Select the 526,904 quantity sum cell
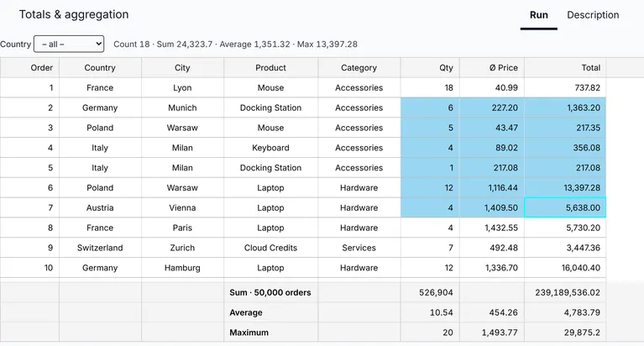This screenshot has height=346, width=644. pos(430,292)
